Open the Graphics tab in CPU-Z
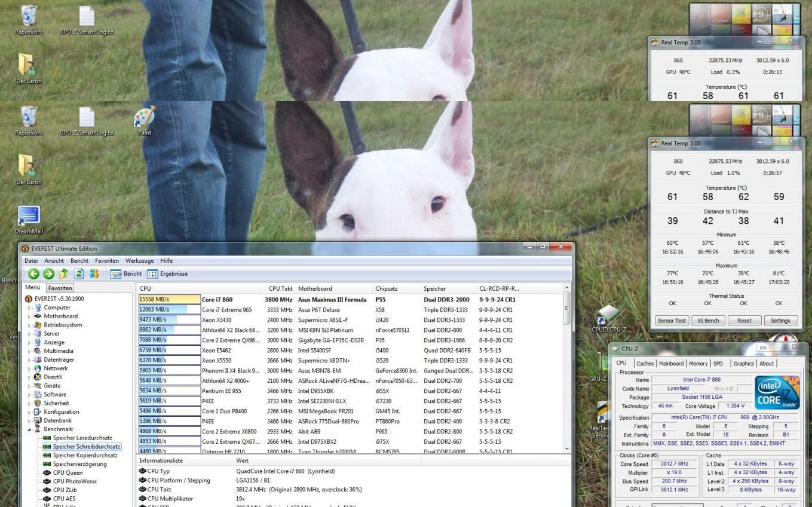The height and width of the screenshot is (507, 812). click(743, 363)
